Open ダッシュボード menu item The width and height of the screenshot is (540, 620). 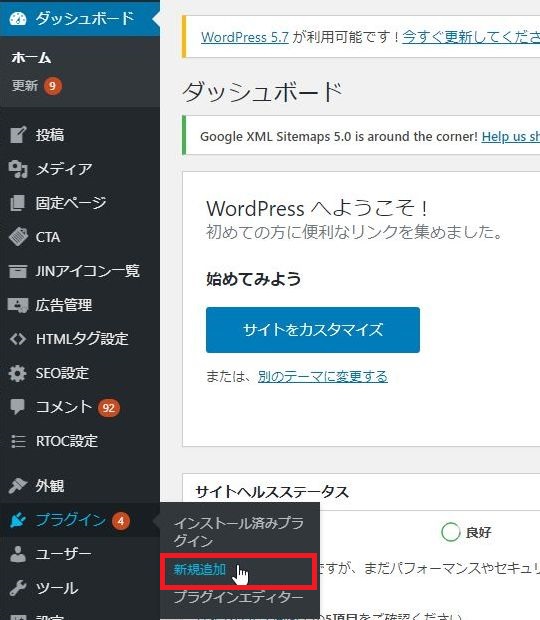(x=80, y=19)
